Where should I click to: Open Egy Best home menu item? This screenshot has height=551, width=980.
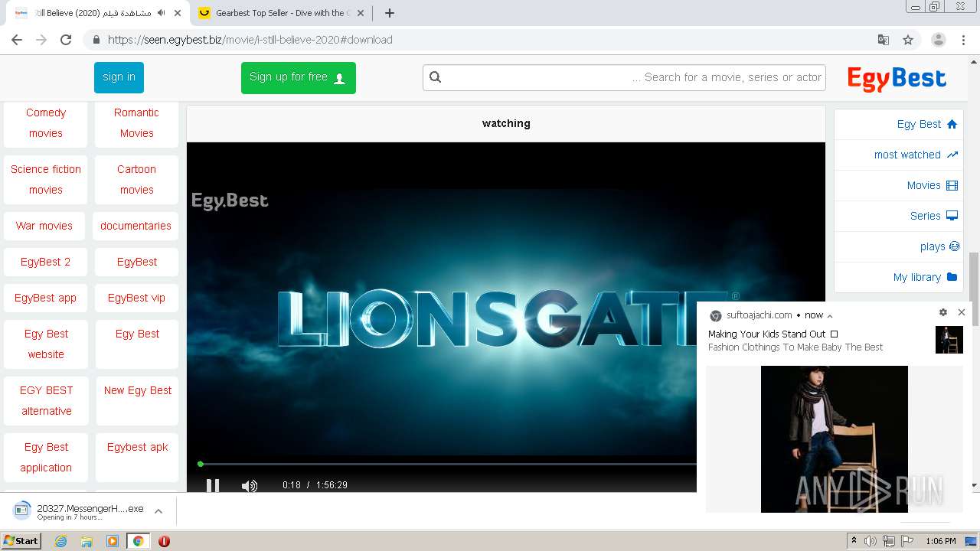coord(898,124)
